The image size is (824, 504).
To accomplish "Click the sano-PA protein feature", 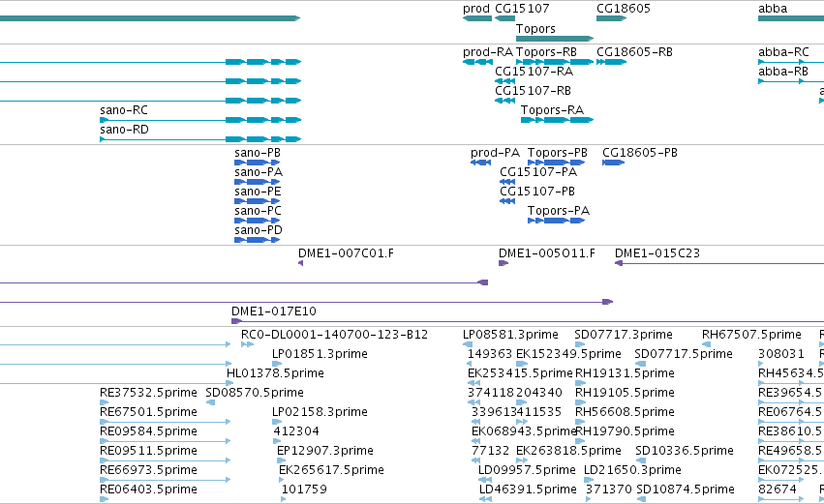I will click(x=257, y=182).
